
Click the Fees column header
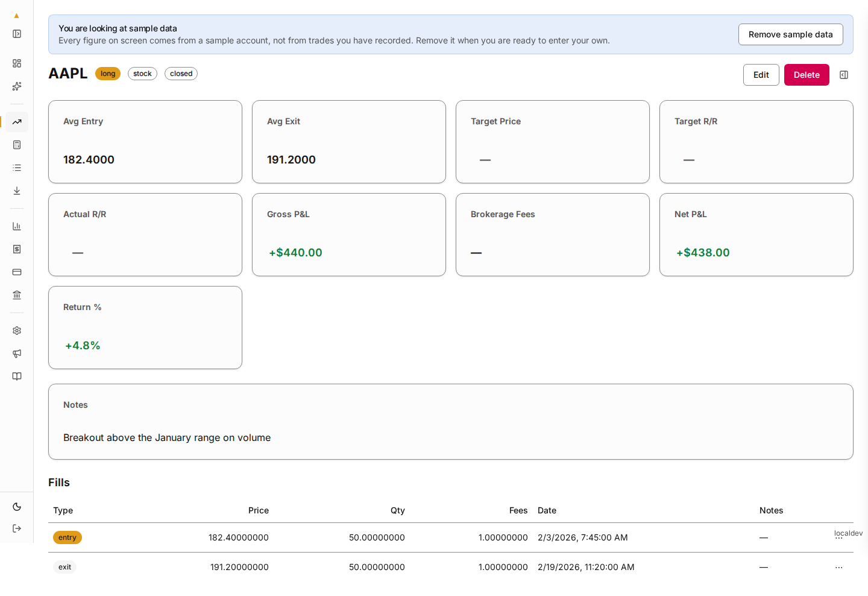[x=518, y=510]
